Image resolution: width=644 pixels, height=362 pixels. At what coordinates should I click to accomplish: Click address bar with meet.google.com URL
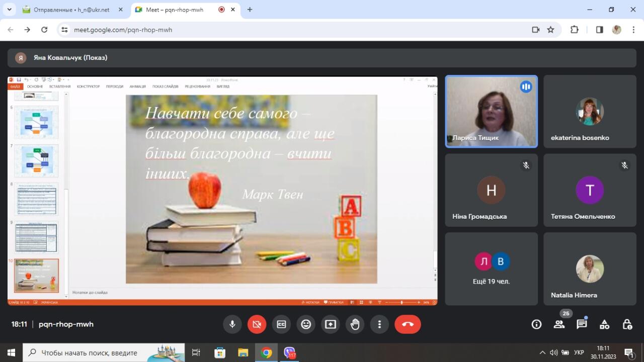coord(302,30)
